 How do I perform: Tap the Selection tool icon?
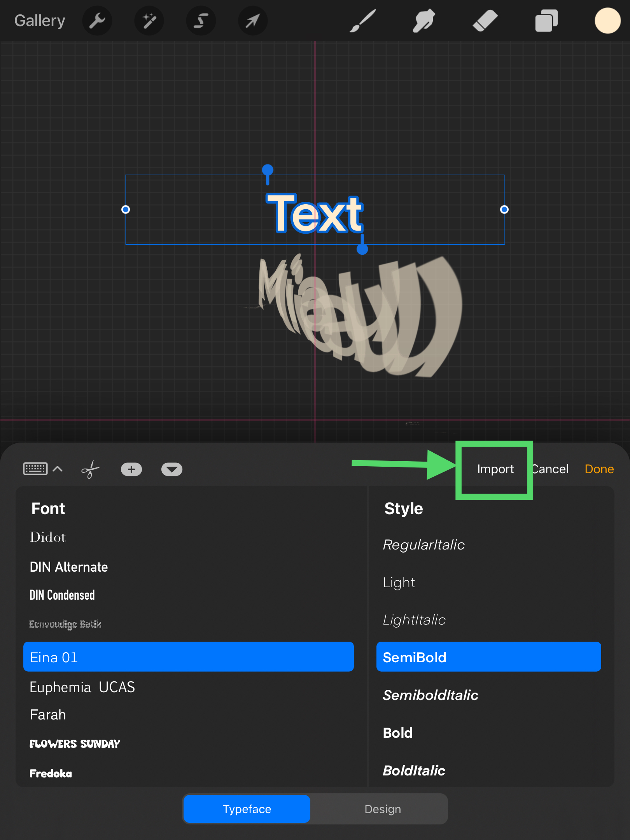point(201,21)
